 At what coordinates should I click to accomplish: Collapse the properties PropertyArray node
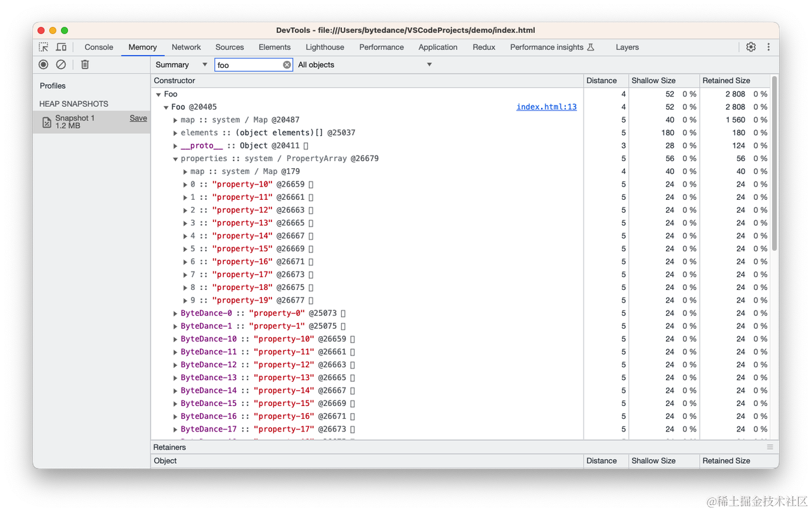tap(176, 159)
